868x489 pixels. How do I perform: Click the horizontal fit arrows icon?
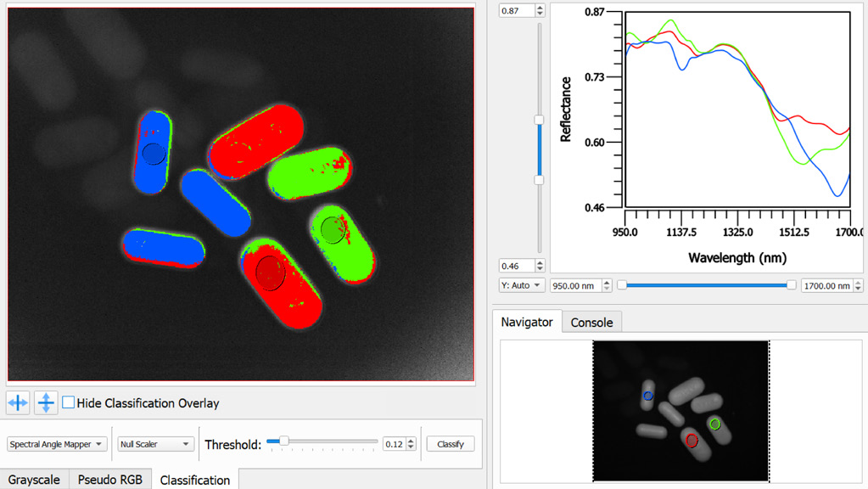(x=18, y=402)
